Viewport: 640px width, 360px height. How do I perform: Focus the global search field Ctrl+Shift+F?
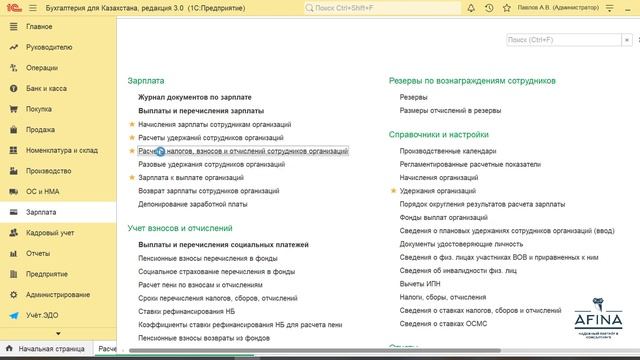(x=382, y=8)
